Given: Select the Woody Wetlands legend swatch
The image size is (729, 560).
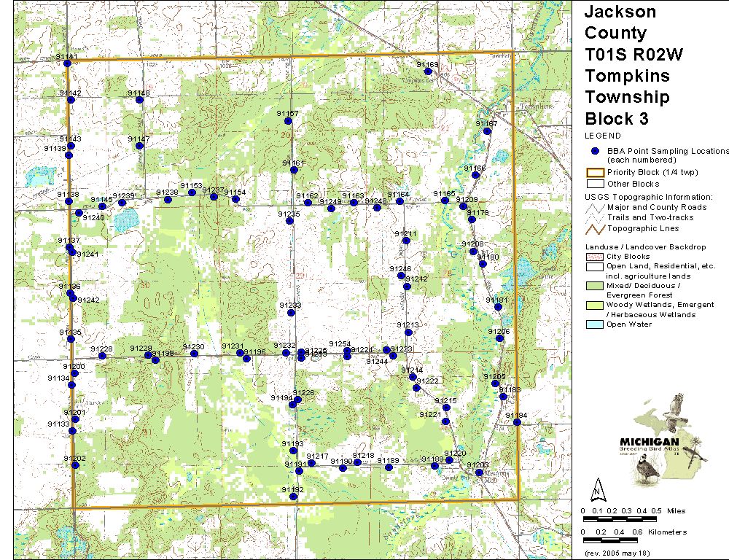Looking at the screenshot, I should 596,305.
